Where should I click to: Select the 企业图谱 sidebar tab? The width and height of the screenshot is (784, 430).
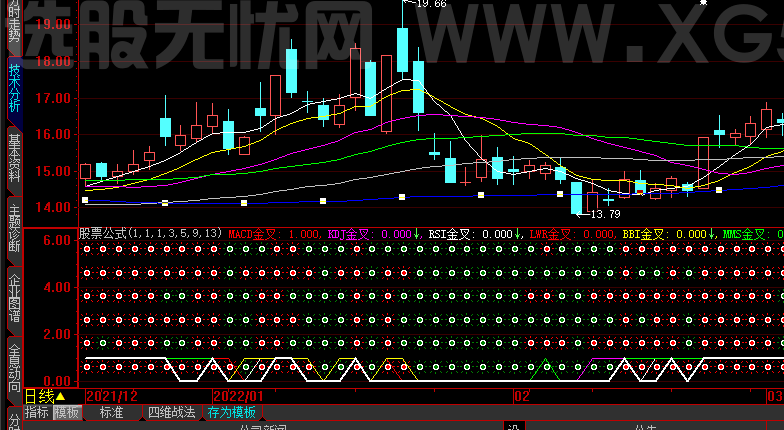coord(14,299)
